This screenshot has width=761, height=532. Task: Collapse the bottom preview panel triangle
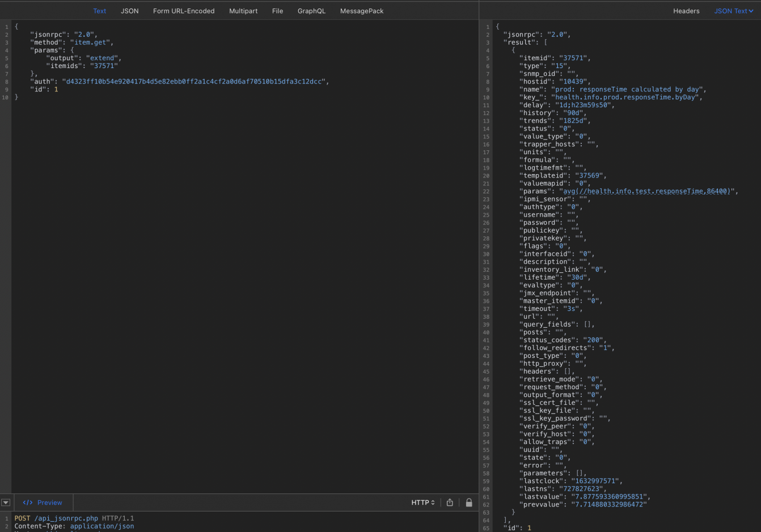6,503
